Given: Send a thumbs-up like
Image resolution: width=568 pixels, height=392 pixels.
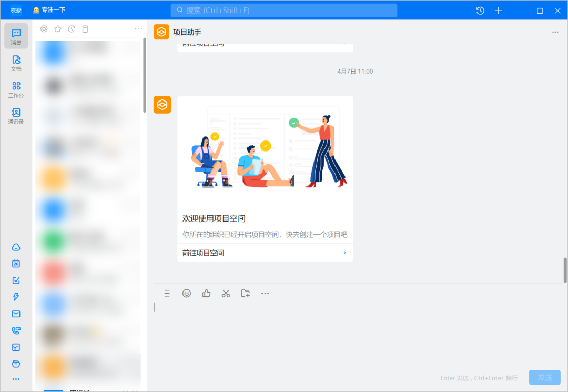Looking at the screenshot, I should (206, 294).
